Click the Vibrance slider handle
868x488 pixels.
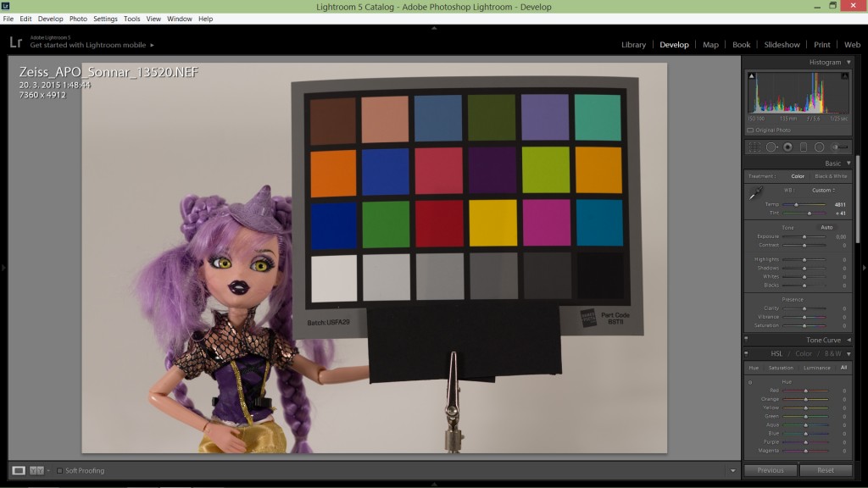click(x=804, y=317)
